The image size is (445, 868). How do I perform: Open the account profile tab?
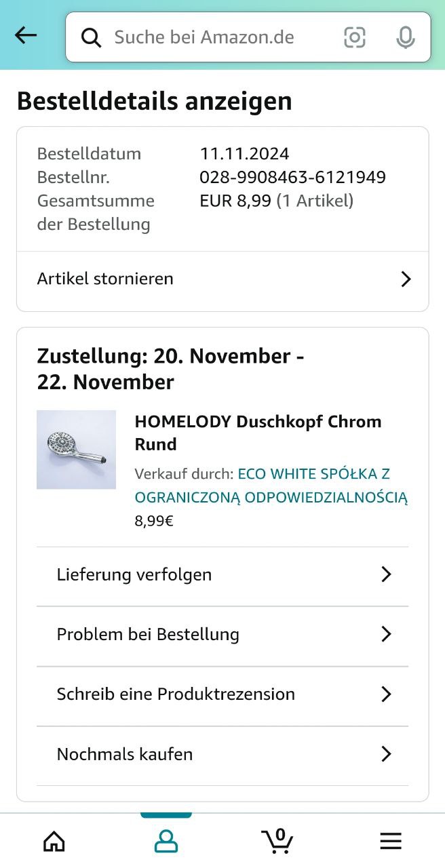[x=166, y=841]
